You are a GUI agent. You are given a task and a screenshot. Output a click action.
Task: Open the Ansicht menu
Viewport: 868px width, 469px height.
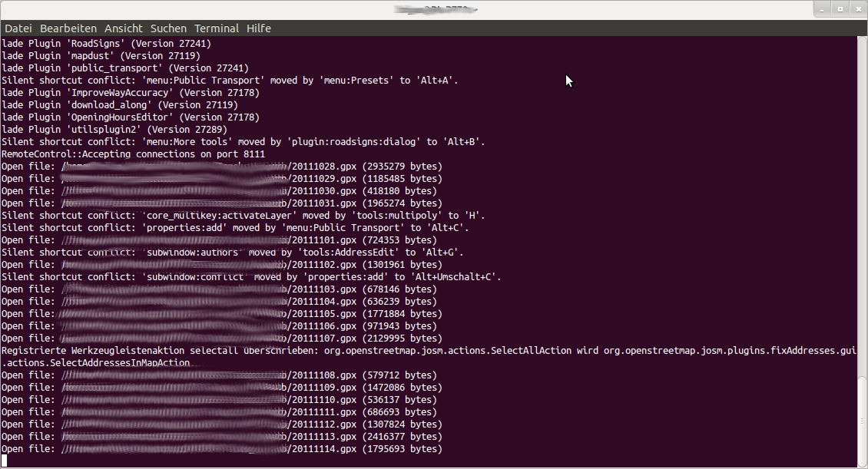(x=124, y=28)
